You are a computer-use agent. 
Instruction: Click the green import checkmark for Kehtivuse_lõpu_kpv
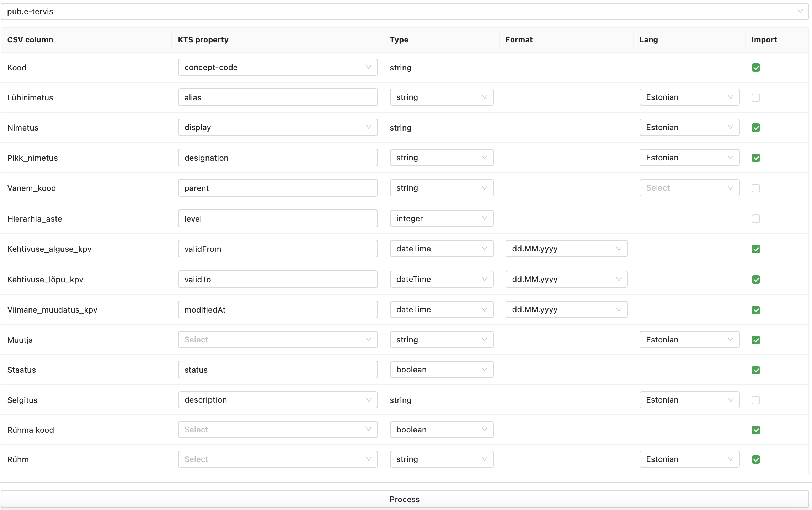pyautogui.click(x=756, y=279)
